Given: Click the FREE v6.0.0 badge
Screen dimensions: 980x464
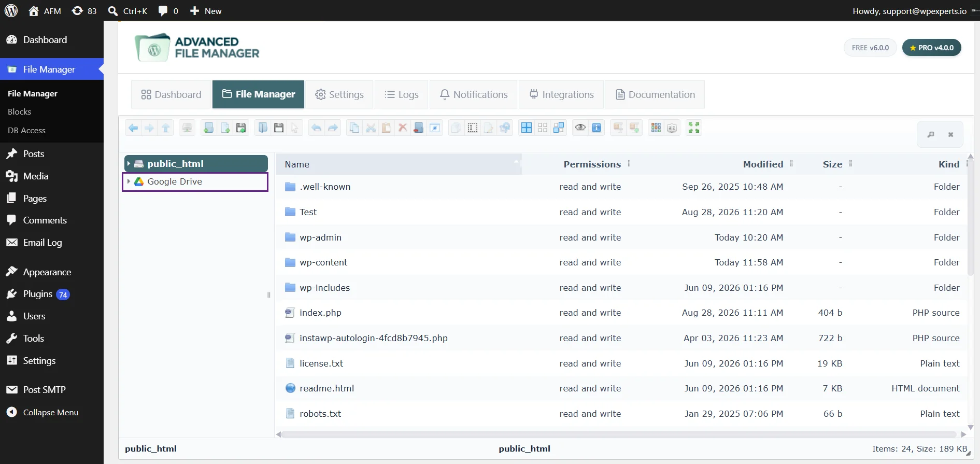Looking at the screenshot, I should point(870,48).
